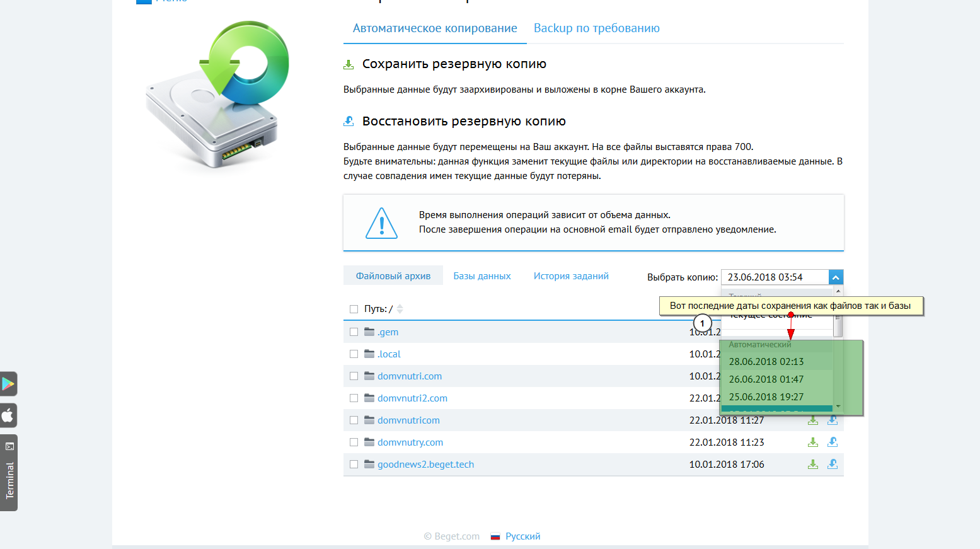The width and height of the screenshot is (980, 549).
Task: Change language via the Русский link
Action: pyautogui.click(x=522, y=536)
